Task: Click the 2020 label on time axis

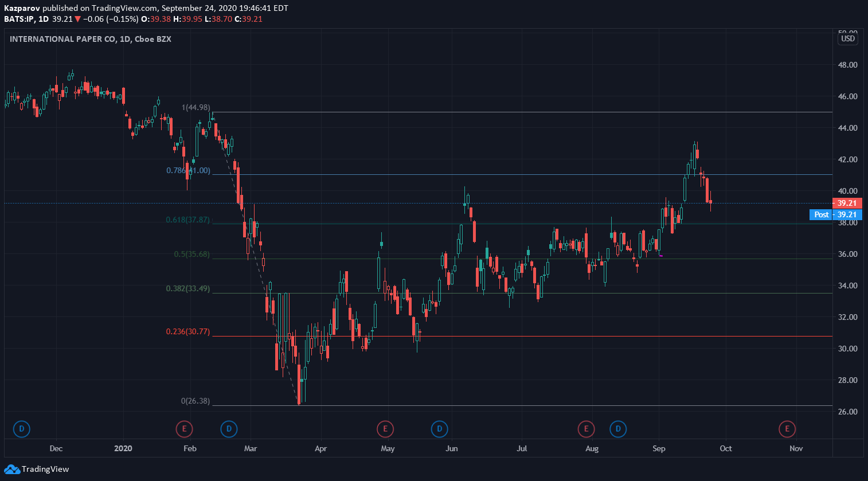Action: tap(123, 449)
